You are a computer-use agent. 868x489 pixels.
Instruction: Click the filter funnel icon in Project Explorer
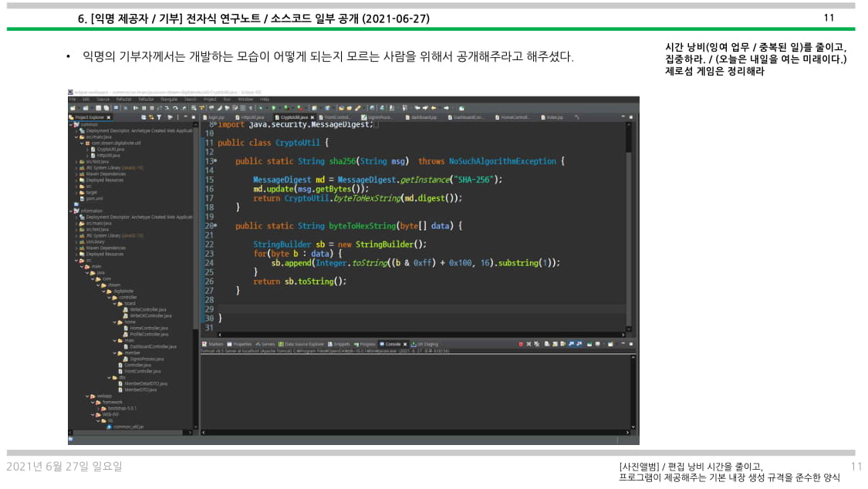click(159, 117)
